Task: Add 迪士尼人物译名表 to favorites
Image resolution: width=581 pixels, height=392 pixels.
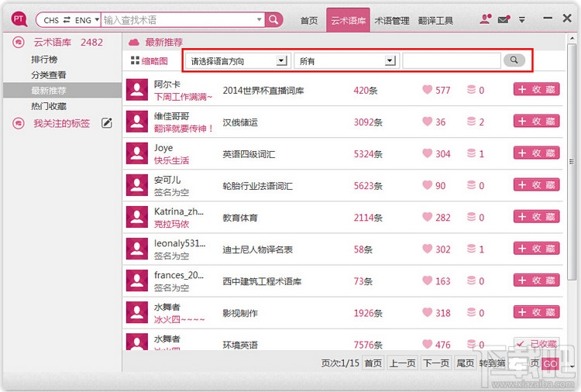Action: (536, 249)
